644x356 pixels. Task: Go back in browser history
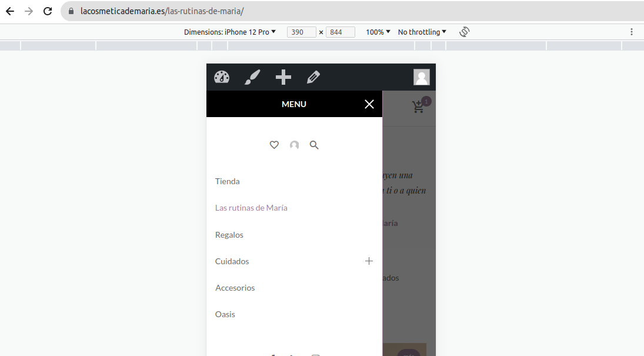pyautogui.click(x=10, y=11)
